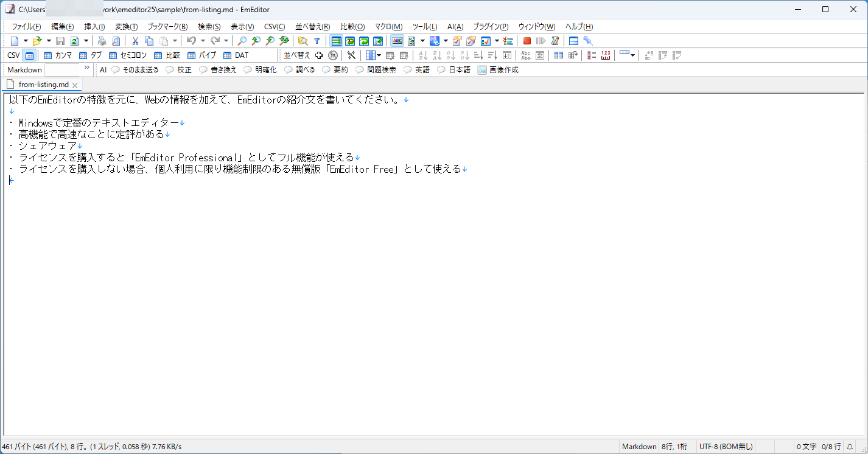Screen dimensions: 868x454
Task: Expand the Undo history dropdown
Action: 203,41
